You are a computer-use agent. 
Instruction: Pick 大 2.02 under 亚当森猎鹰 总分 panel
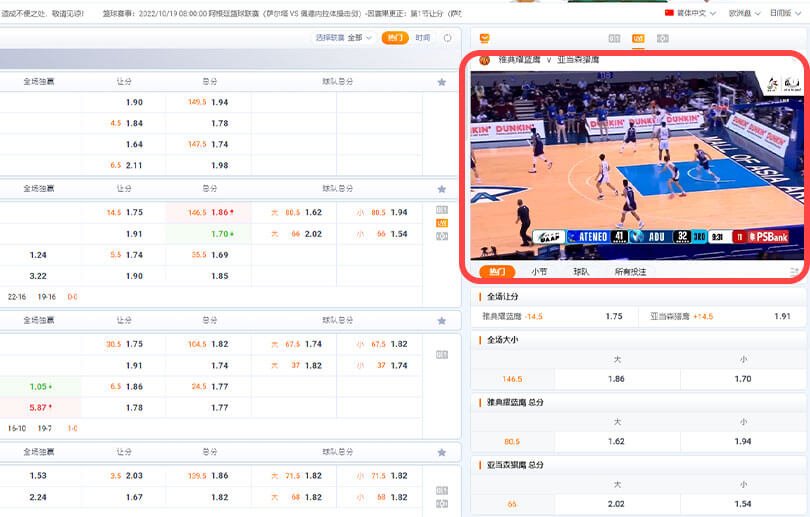click(617, 504)
